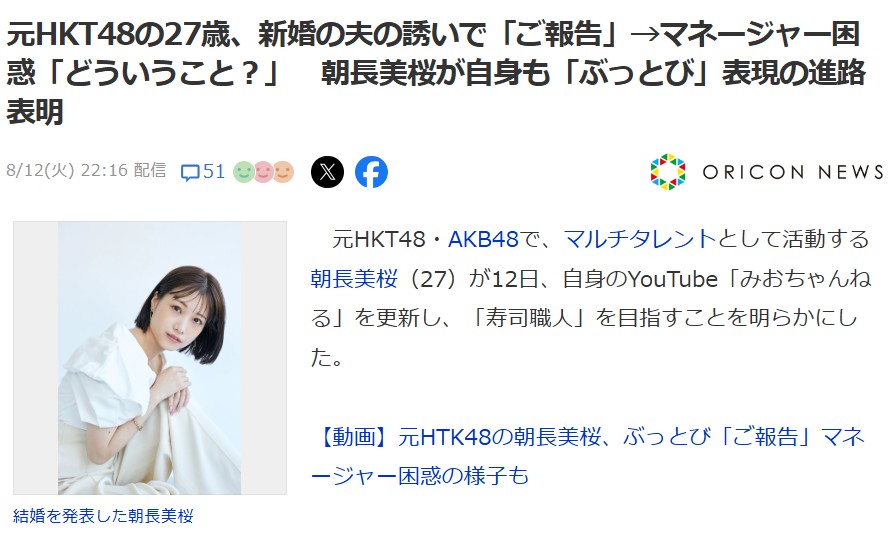The image size is (895, 537).
Task: Click the word YouTube in the article text
Action: [672, 278]
